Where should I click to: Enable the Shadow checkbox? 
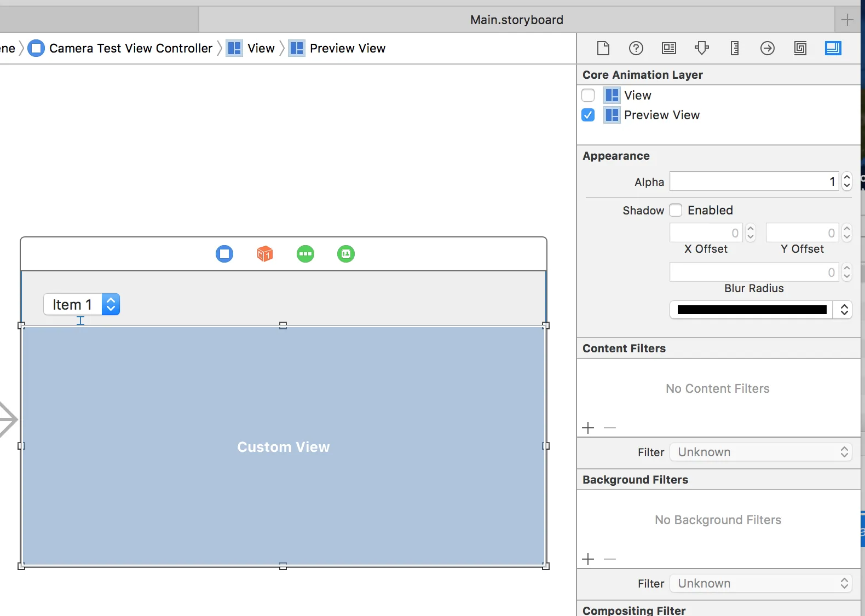[x=676, y=210]
